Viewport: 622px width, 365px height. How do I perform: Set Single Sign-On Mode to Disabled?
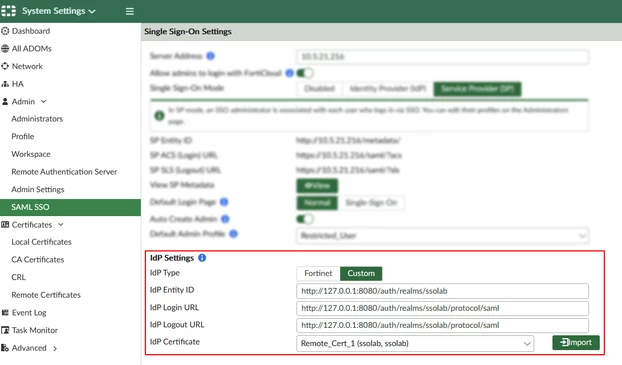(x=319, y=88)
